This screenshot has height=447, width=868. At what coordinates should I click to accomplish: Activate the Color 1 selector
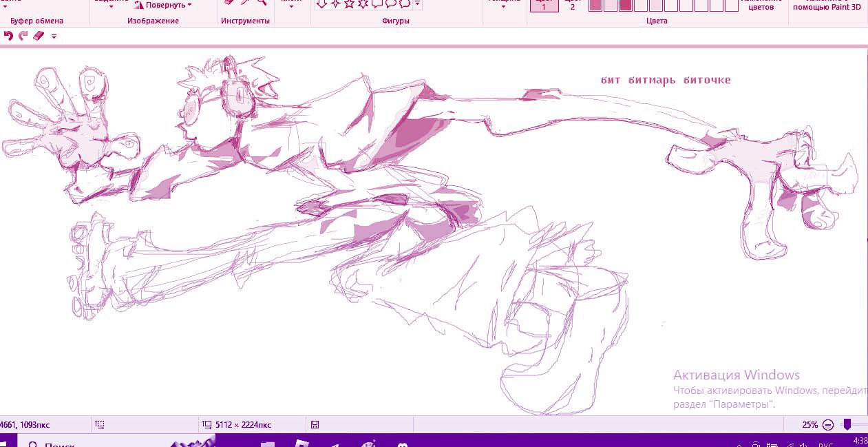(x=544, y=6)
